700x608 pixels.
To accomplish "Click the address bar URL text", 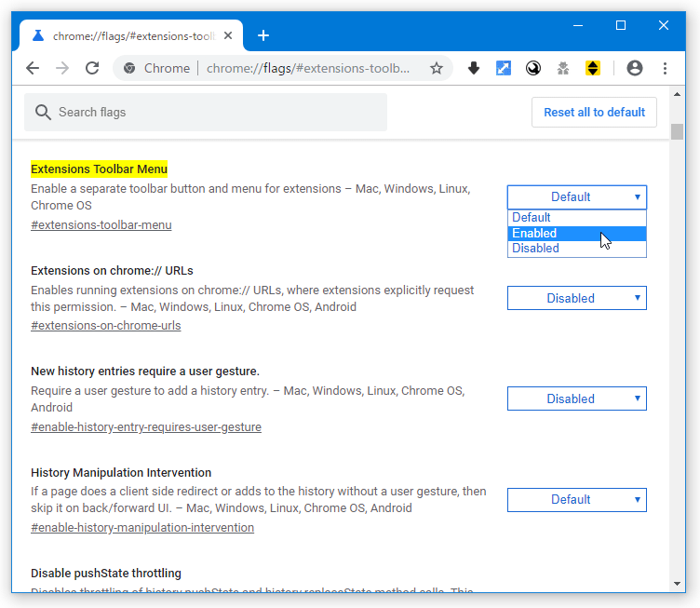I will click(x=308, y=68).
